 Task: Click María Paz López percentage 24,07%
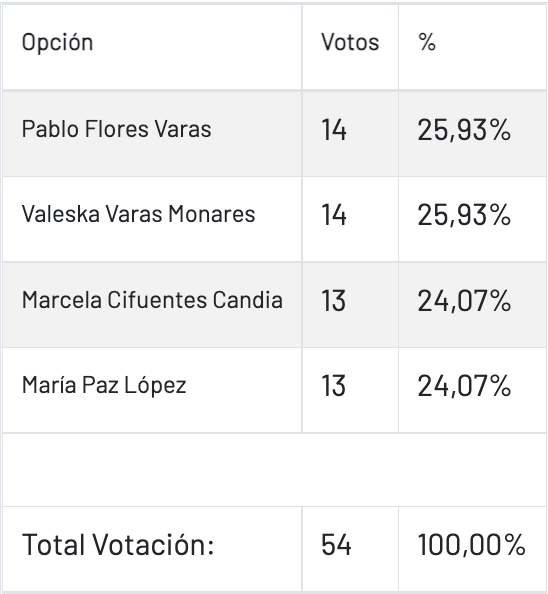pos(464,386)
